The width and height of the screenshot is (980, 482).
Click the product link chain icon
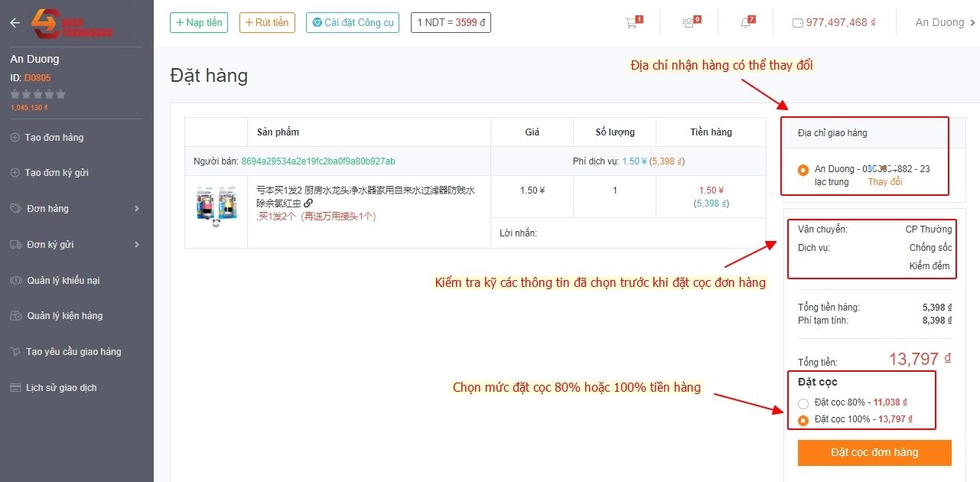click(x=308, y=203)
